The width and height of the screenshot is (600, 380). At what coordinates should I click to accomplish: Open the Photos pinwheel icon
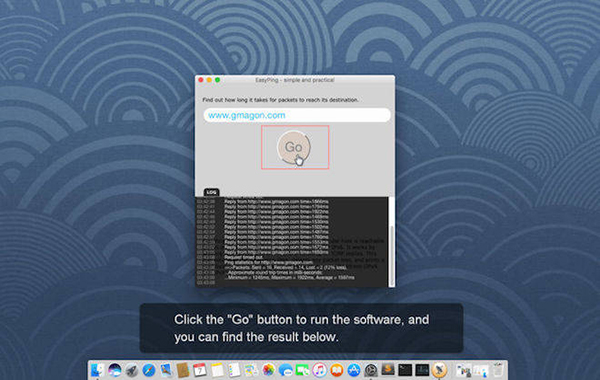tap(268, 370)
